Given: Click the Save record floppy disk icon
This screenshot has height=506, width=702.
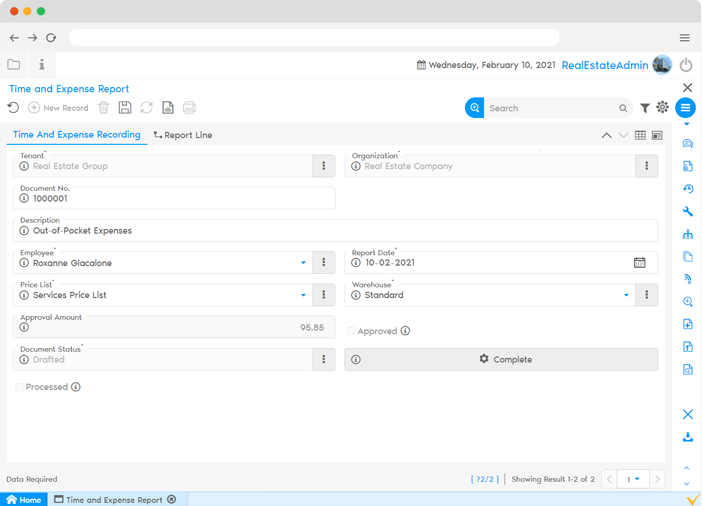Looking at the screenshot, I should [125, 108].
